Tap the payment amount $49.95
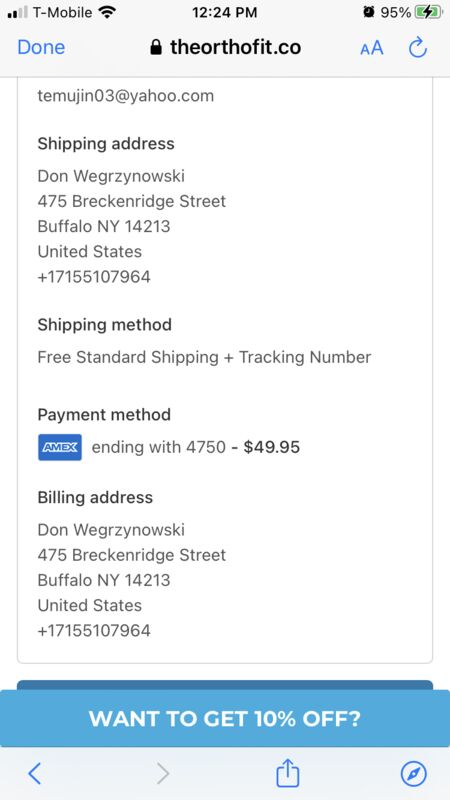This screenshot has width=450, height=800. click(x=271, y=447)
